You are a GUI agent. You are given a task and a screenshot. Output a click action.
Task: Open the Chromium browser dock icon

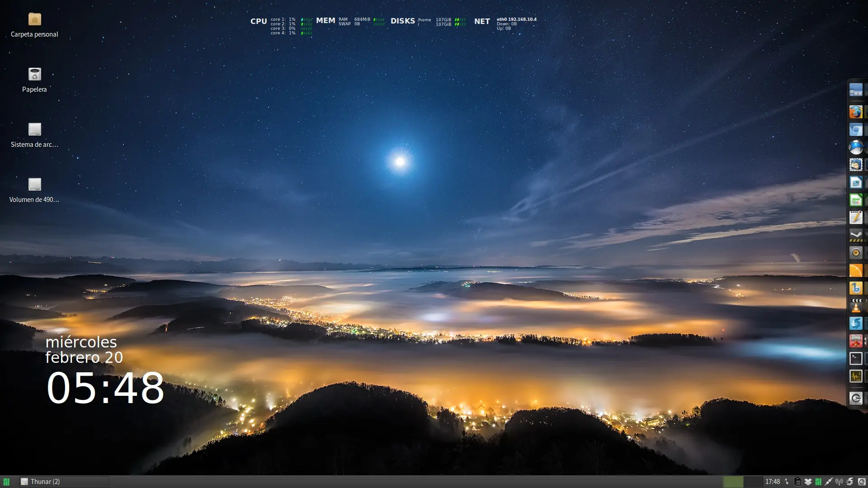[x=855, y=130]
